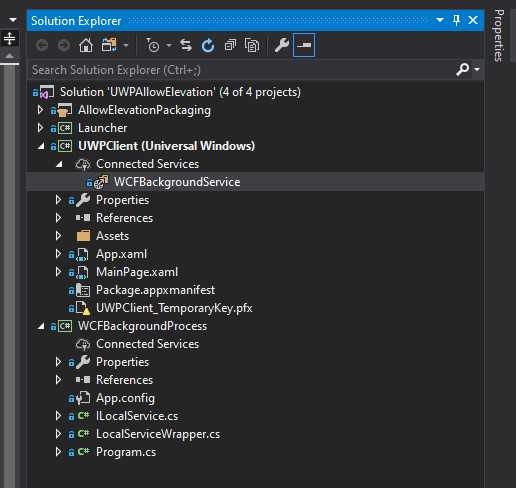The height and width of the screenshot is (488, 516).
Task: Toggle Show All Files icon
Action: (252, 45)
